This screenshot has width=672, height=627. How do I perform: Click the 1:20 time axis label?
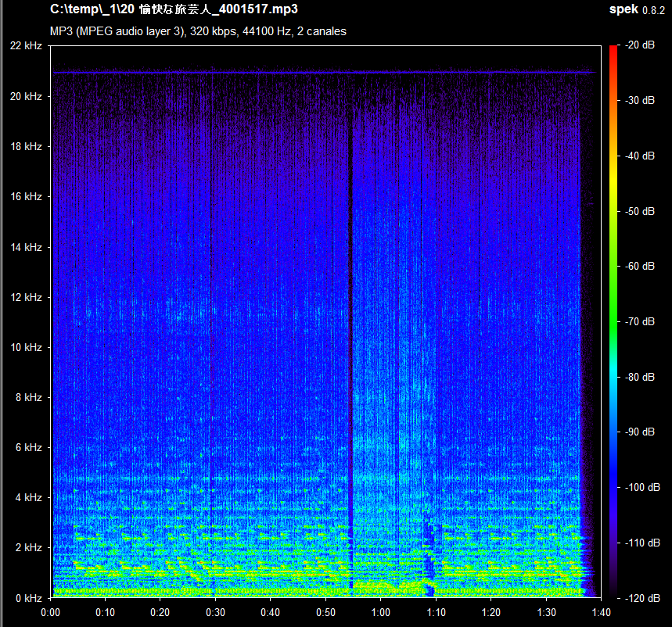[491, 612]
